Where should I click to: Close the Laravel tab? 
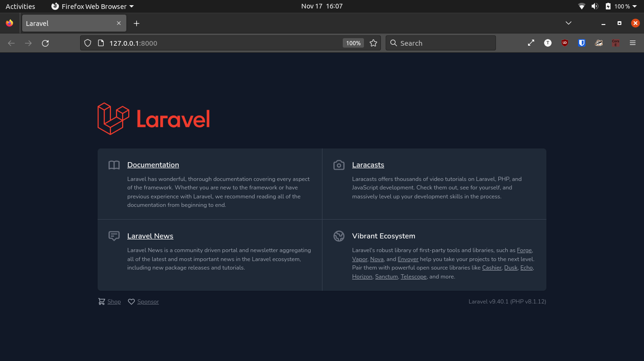[119, 23]
